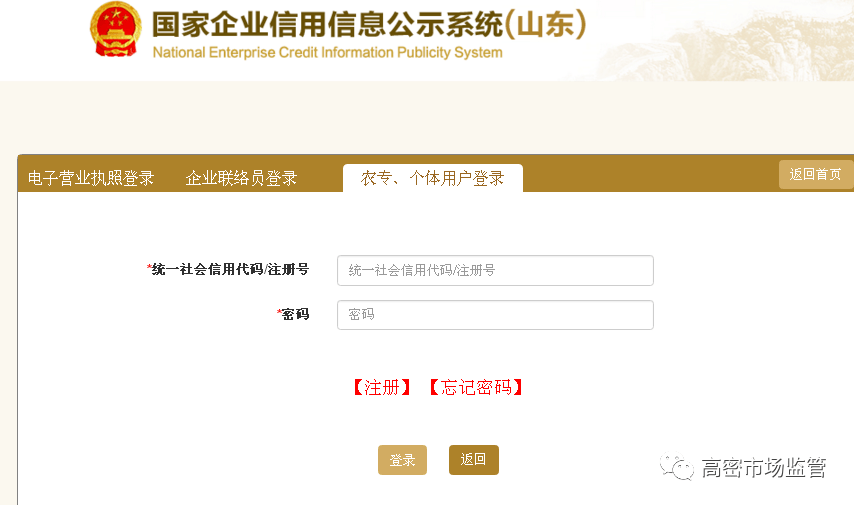Focus the 统一社会信用代码/注册号 input field
This screenshot has height=505, width=854.
495,270
